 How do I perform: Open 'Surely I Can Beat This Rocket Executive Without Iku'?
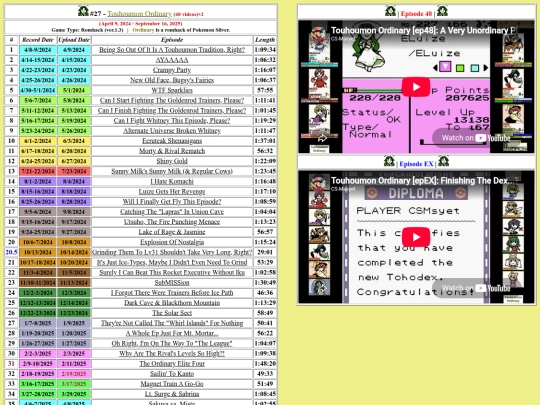pos(172,272)
